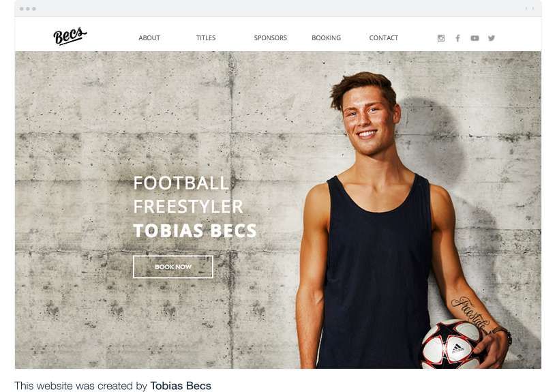Open the Instagram social icon
This screenshot has height=392, width=557.
point(441,38)
